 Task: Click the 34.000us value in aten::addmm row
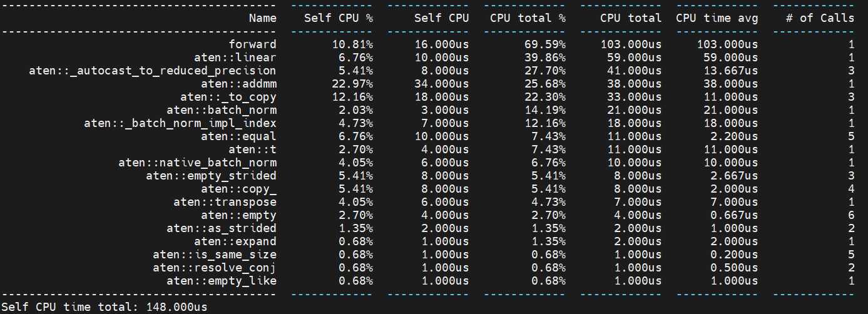coord(442,84)
